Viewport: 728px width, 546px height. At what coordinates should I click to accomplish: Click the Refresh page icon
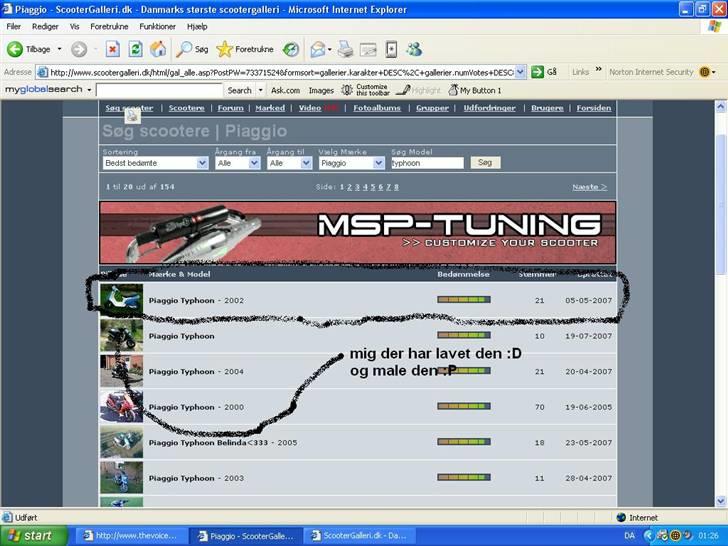pos(135,49)
